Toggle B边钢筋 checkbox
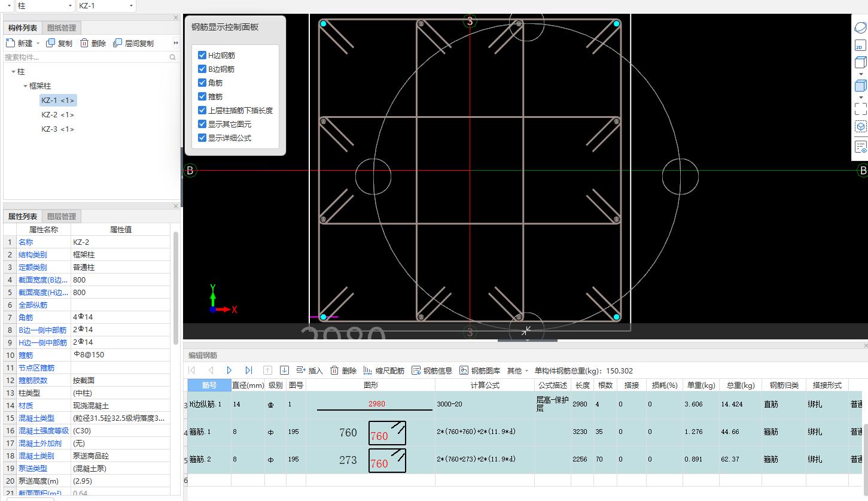The image size is (868, 501). click(202, 69)
